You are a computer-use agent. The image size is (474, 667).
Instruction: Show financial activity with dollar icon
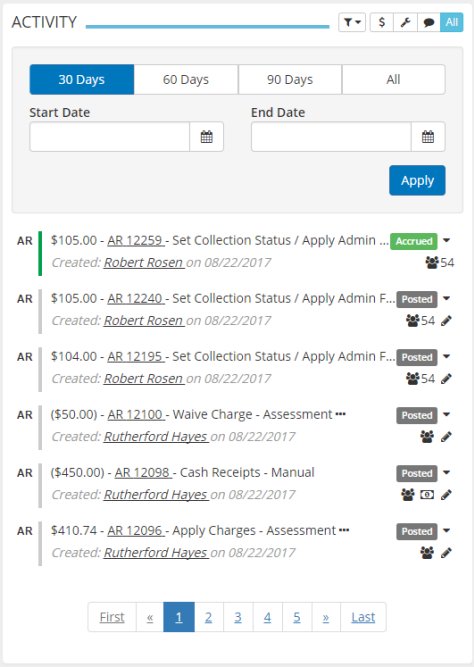pos(382,22)
